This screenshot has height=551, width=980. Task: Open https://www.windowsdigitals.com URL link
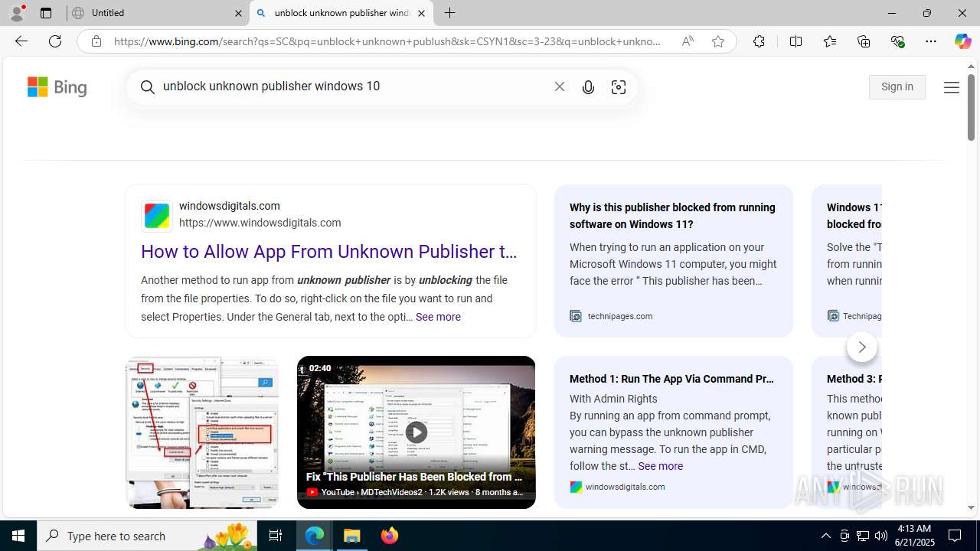(260, 223)
